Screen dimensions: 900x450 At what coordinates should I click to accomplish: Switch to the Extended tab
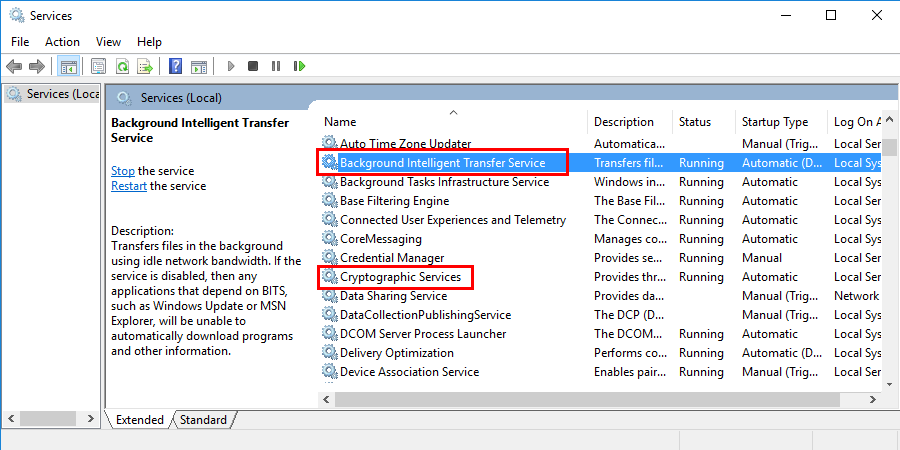pos(139,420)
